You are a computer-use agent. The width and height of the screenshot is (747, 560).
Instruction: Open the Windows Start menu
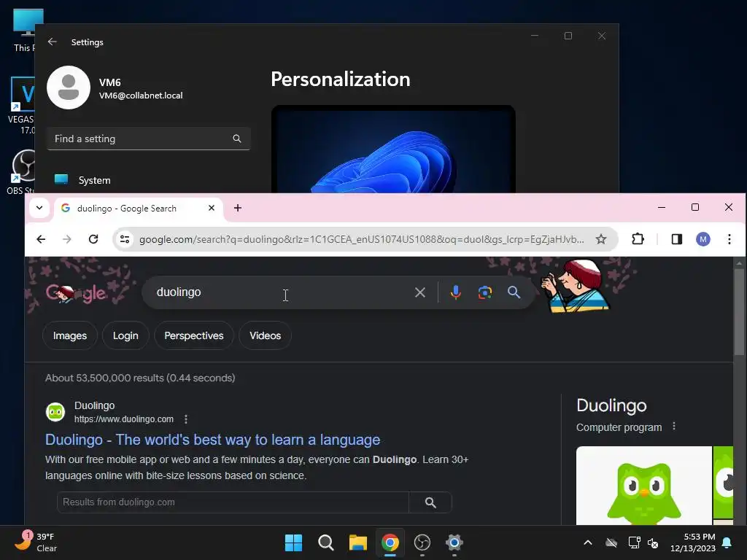pos(293,542)
